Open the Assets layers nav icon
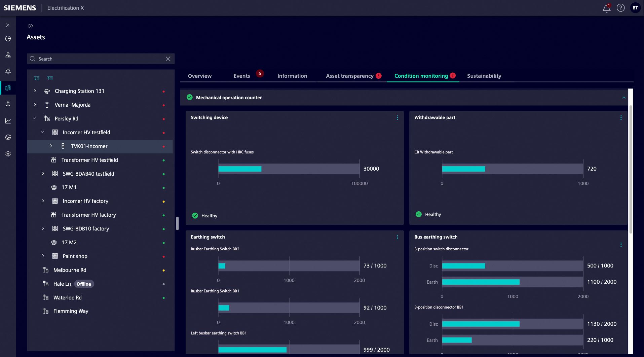This screenshot has width=644, height=357. click(8, 88)
